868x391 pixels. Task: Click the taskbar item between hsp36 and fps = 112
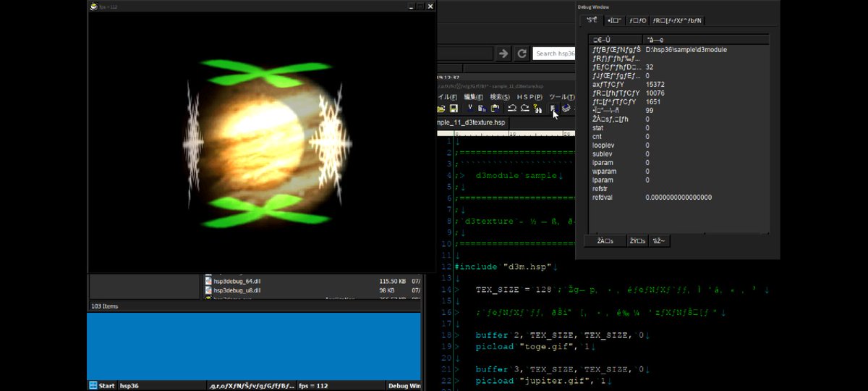point(251,386)
